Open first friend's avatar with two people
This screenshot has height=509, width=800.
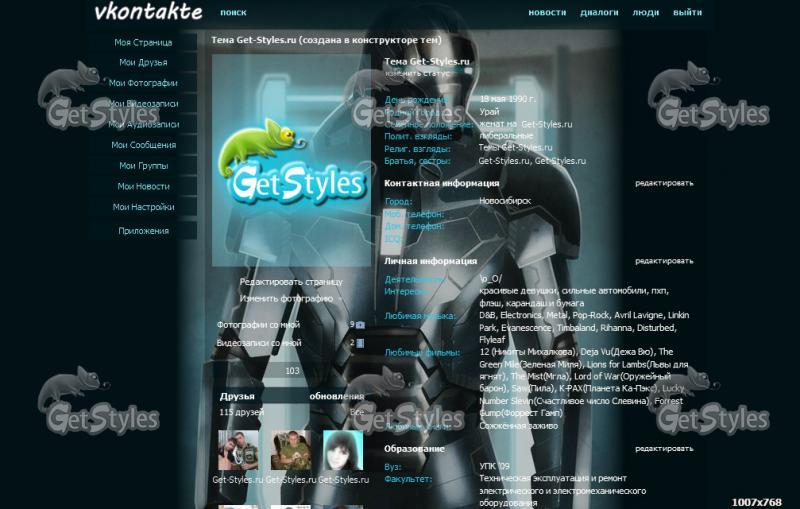[238, 450]
